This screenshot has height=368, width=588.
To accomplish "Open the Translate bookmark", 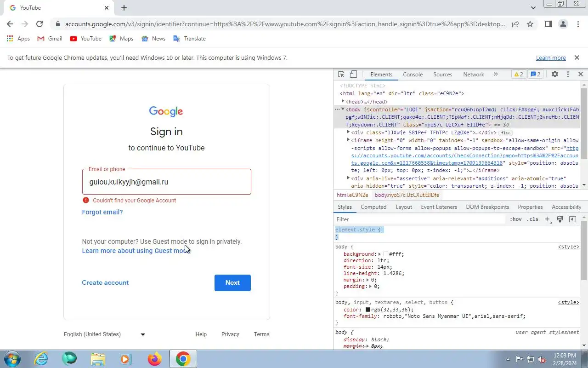I will point(189,39).
